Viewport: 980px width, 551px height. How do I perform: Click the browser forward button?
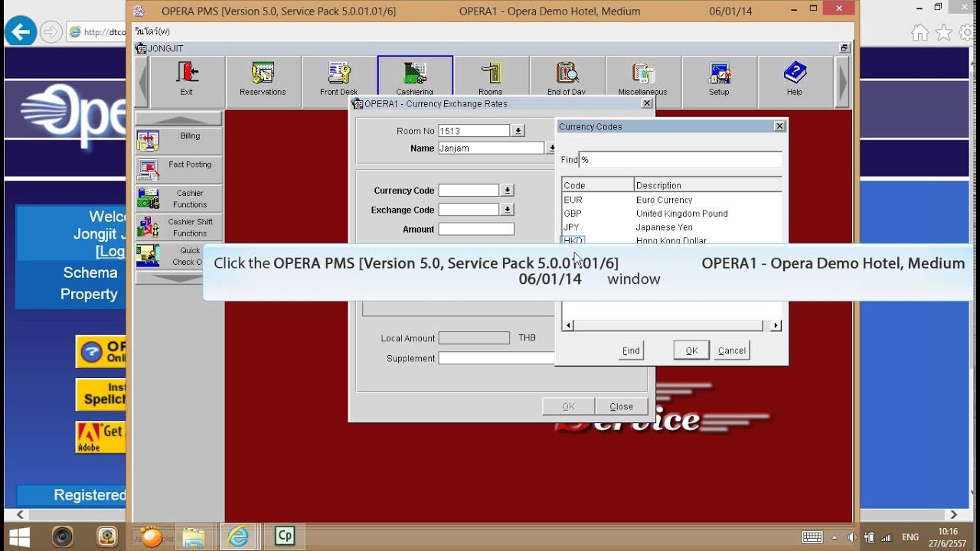point(51,32)
